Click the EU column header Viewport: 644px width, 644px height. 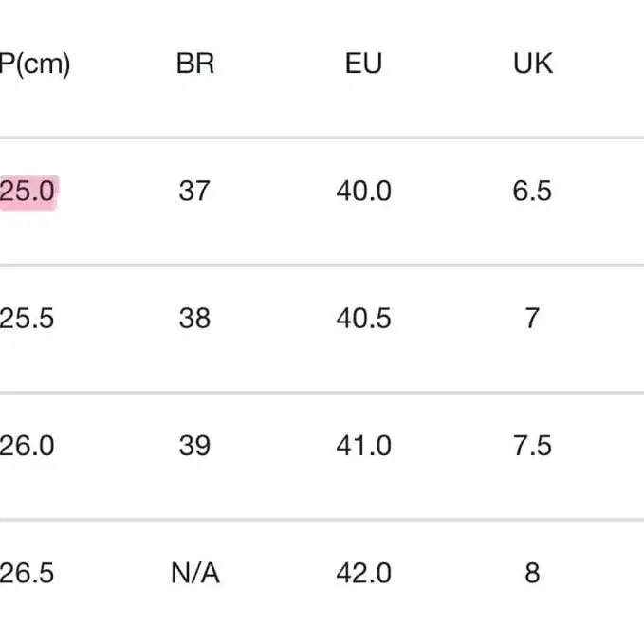click(x=363, y=64)
